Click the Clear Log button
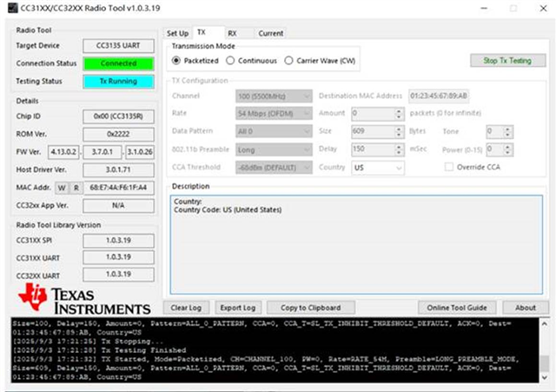556x392 pixels. click(186, 308)
